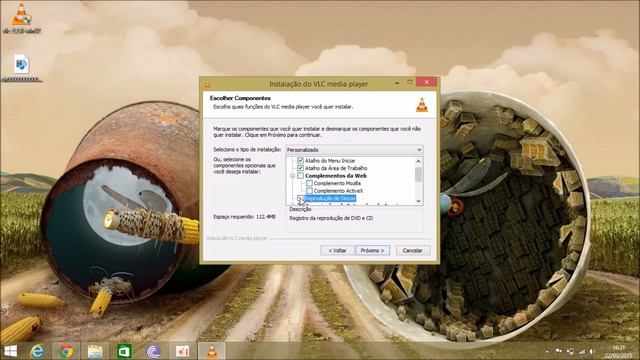
Task: Click the Voltar back button
Action: point(337,250)
